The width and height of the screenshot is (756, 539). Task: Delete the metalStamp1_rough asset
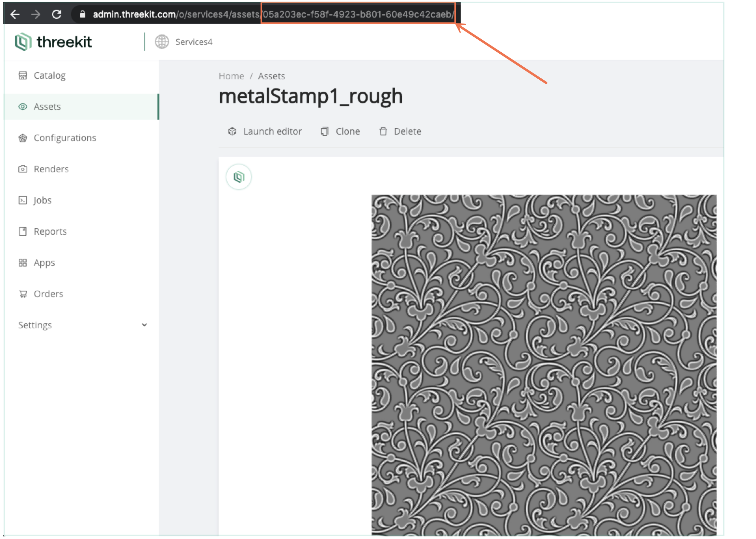(x=400, y=131)
